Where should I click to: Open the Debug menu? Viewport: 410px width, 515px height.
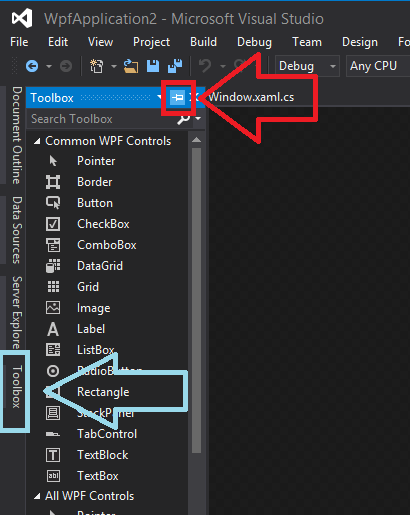point(254,42)
